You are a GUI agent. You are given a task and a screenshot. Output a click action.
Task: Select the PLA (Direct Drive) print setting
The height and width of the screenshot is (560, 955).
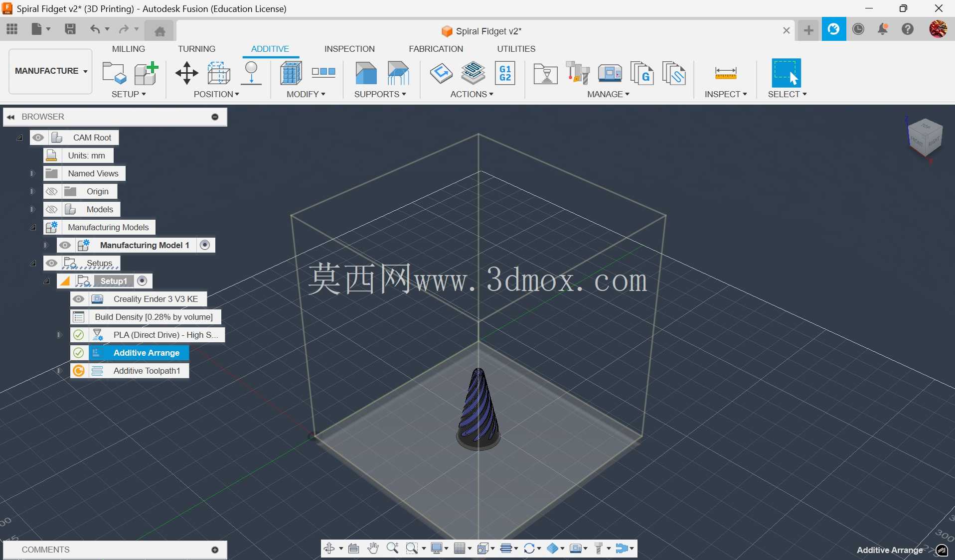[x=165, y=335]
